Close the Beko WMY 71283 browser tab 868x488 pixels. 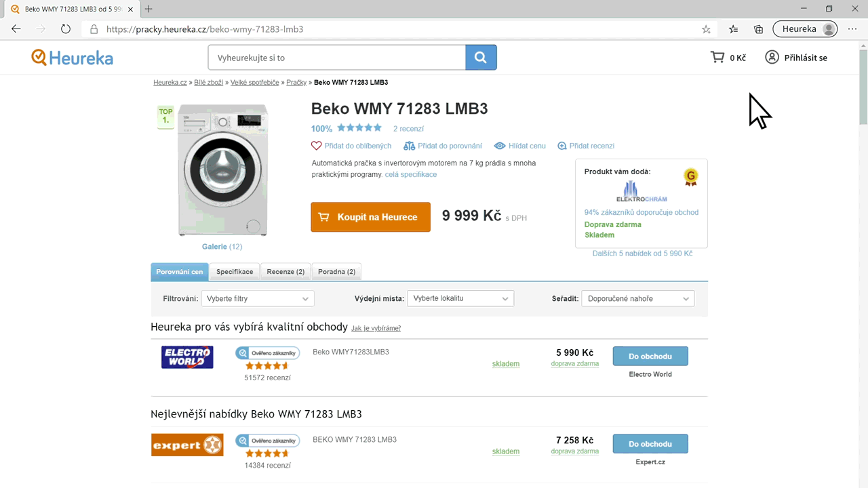coord(131,9)
